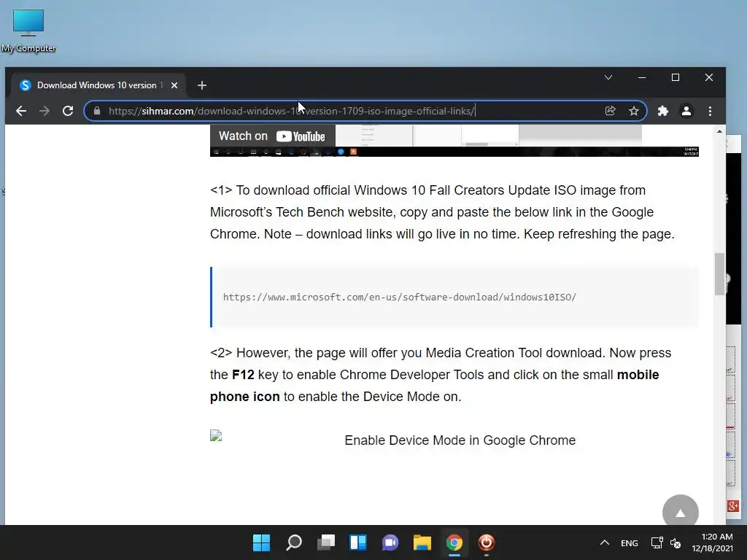Open File Explorer from the taskbar
This screenshot has height=560, width=747.
(422, 542)
